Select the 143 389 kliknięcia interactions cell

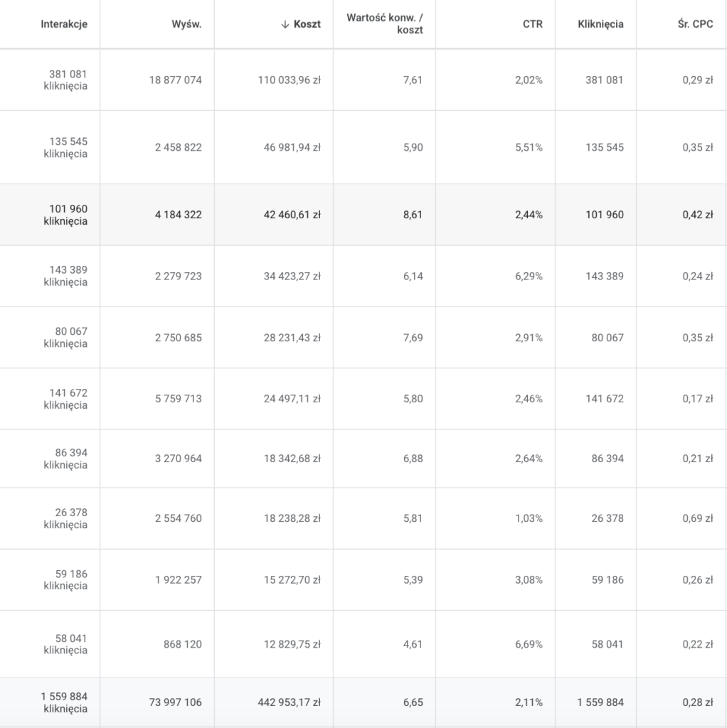[65, 276]
